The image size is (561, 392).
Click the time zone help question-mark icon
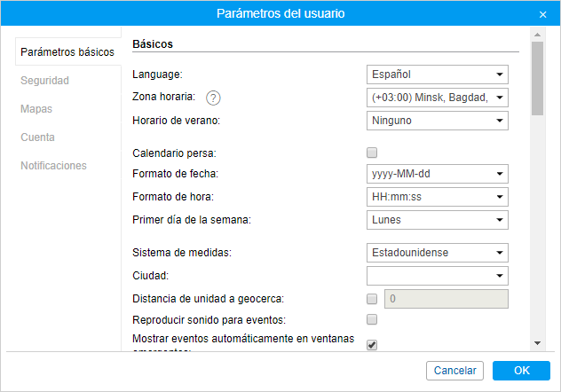coord(213,98)
